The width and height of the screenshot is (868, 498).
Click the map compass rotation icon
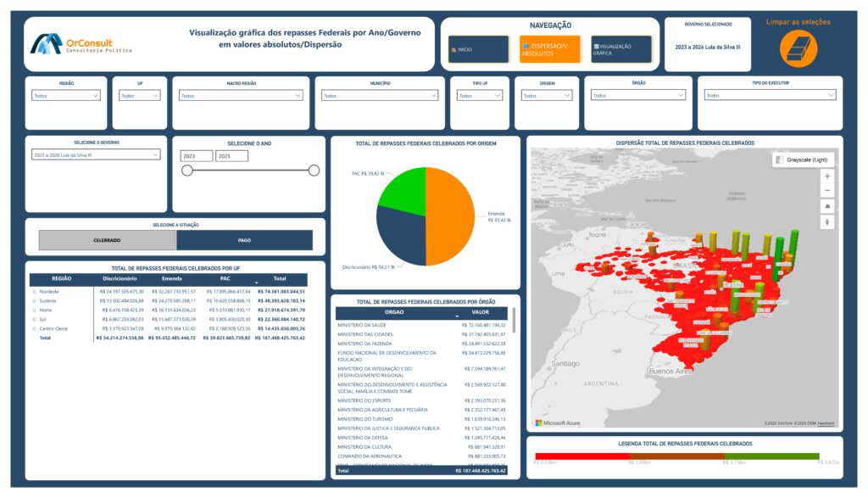pyautogui.click(x=826, y=222)
